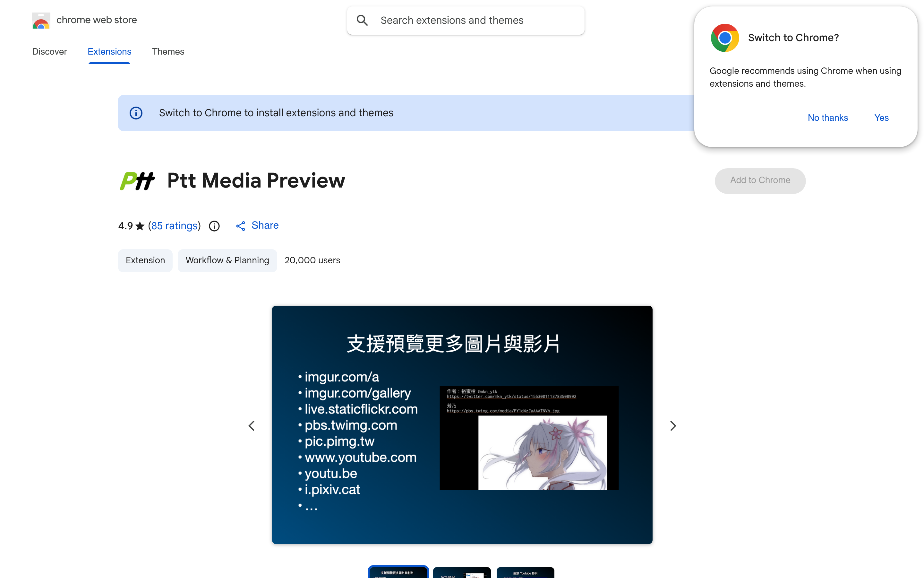The image size is (924, 578).
Task: Click the Share link text
Action: point(265,225)
